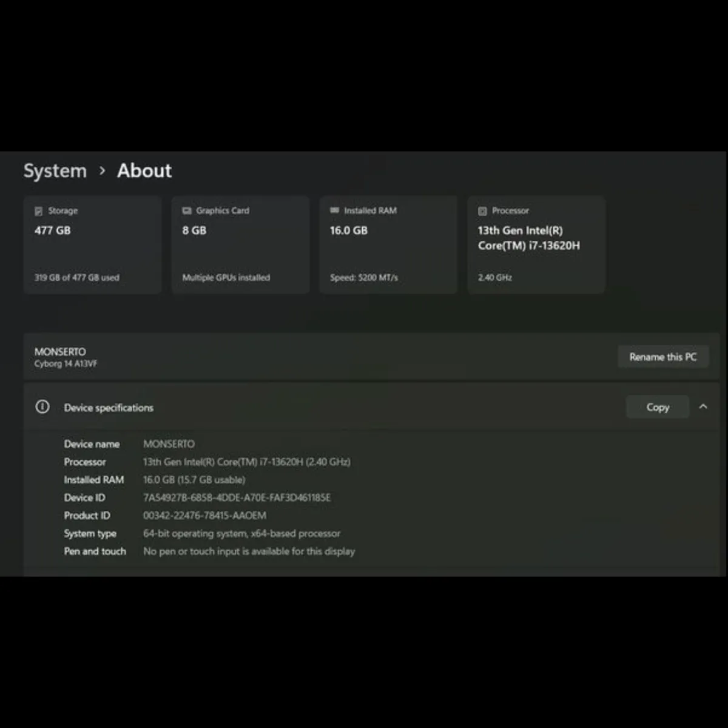The image size is (728, 728).
Task: Copy the device specifications
Action: coord(658,406)
